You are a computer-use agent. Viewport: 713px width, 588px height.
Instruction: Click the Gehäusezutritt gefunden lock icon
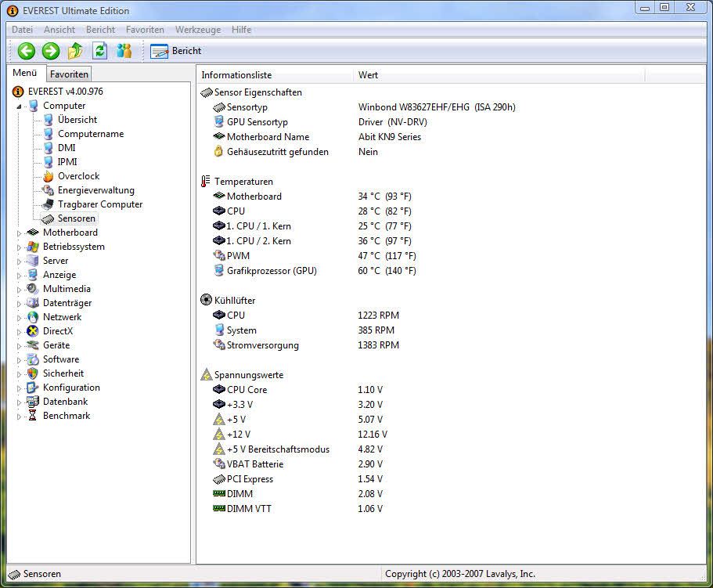[218, 151]
